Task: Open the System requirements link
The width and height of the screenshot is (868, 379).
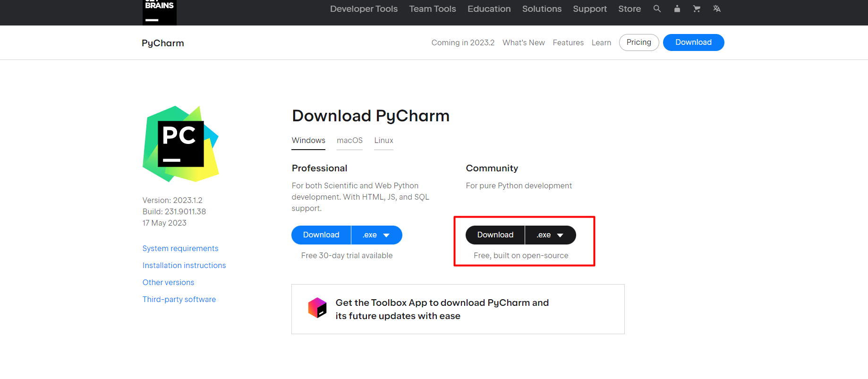Action: pyautogui.click(x=180, y=248)
